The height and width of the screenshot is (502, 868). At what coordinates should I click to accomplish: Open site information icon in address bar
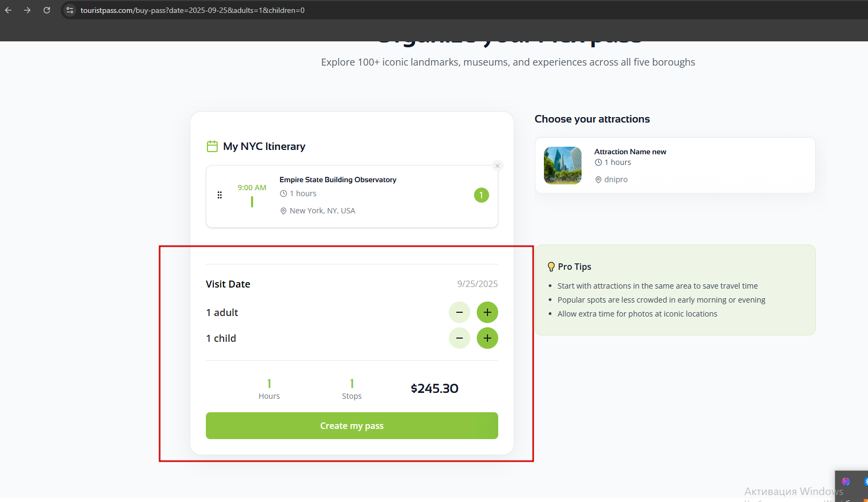pos(70,10)
